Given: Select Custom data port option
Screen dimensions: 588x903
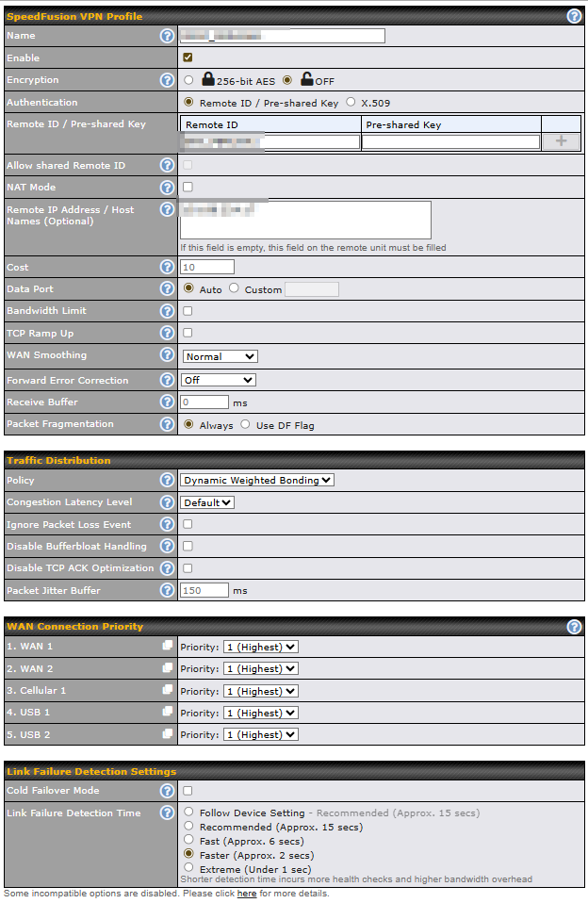Looking at the screenshot, I should coord(234,287).
